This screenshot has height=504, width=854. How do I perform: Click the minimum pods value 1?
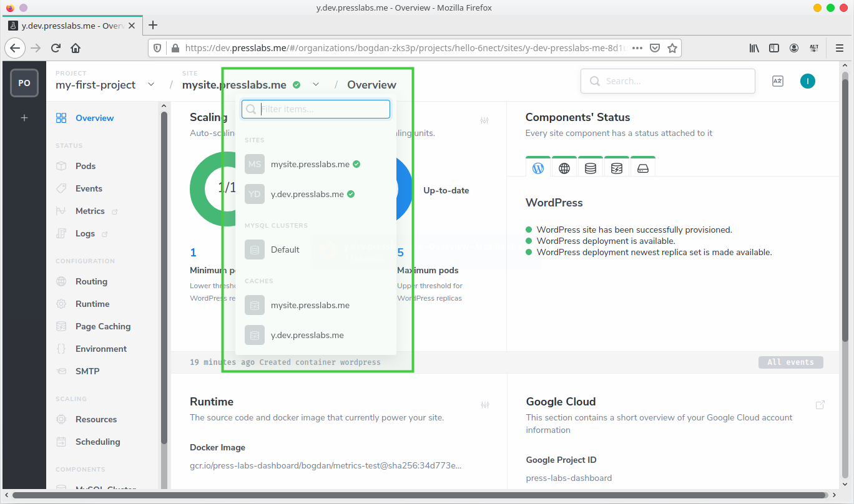194,253
